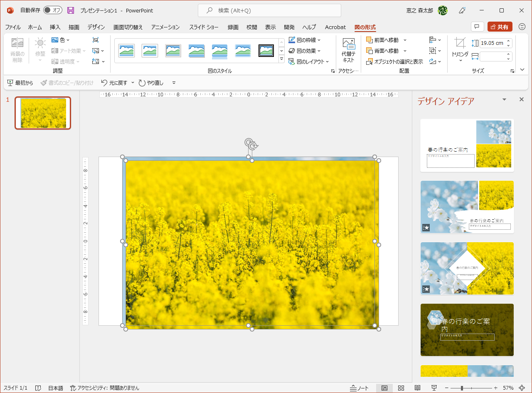Click the 共有 share button

500,27
